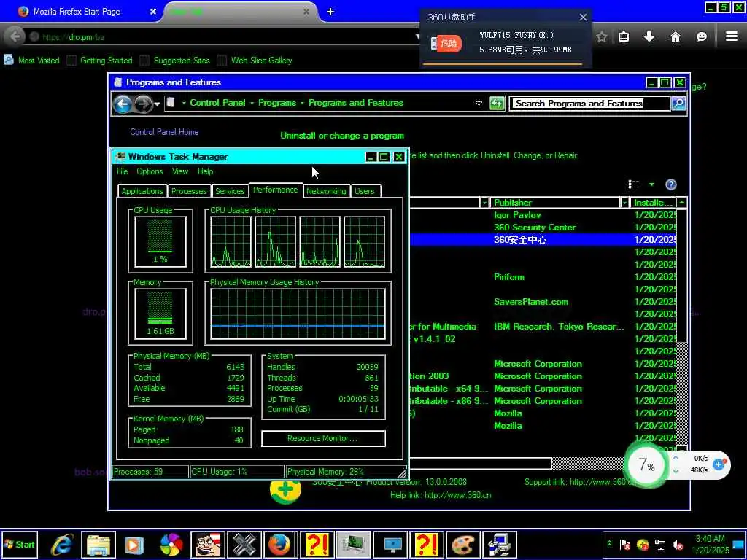Open the cartoon face taskbar icon
Viewport: 747px width, 560px height.
(x=208, y=544)
